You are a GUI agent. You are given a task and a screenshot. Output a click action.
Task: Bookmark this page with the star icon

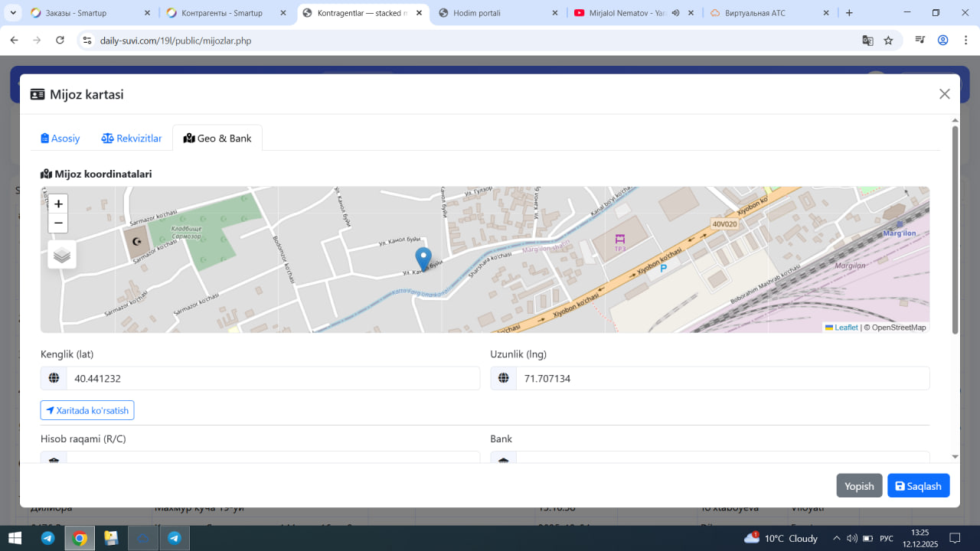tap(888, 41)
